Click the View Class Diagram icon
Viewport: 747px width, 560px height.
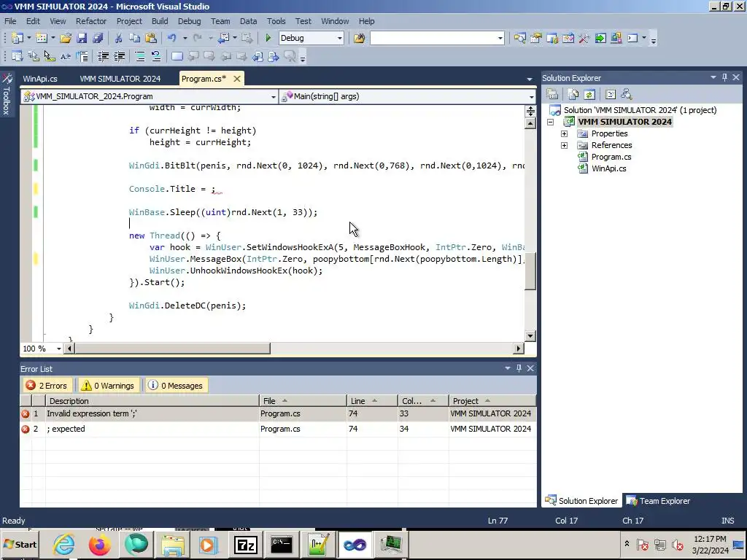(627, 94)
